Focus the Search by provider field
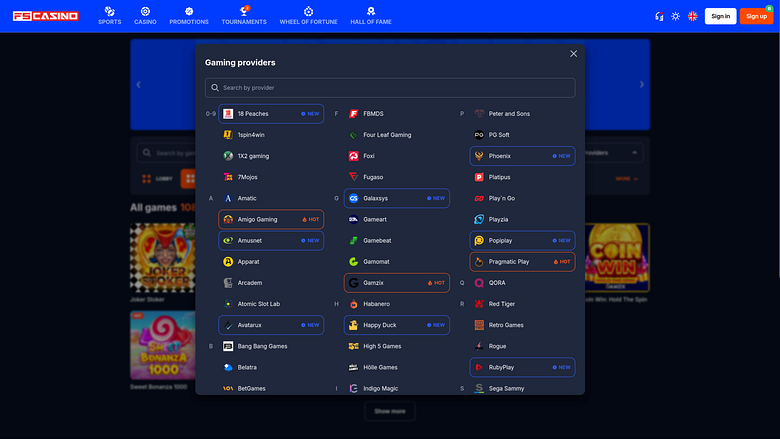The width and height of the screenshot is (780, 439). (390, 88)
